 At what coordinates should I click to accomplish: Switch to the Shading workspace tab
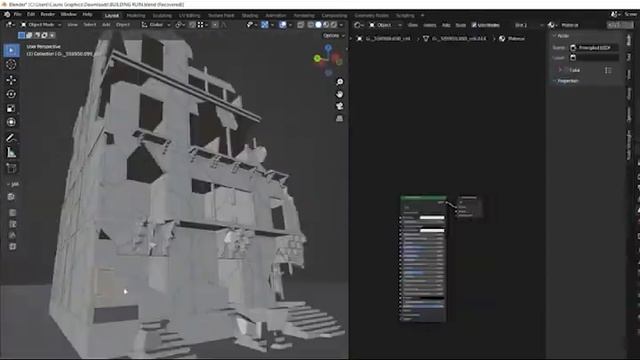point(250,16)
